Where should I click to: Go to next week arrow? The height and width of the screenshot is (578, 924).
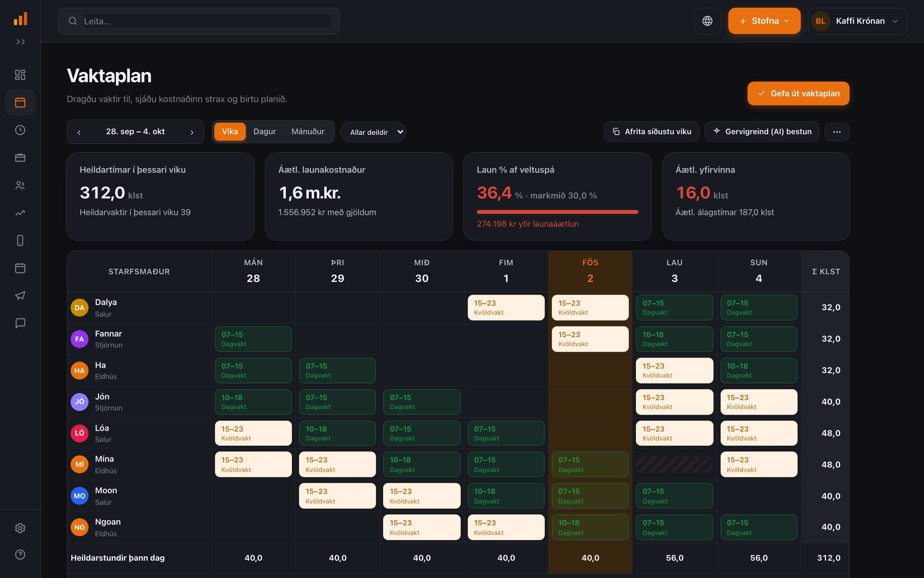[192, 132]
